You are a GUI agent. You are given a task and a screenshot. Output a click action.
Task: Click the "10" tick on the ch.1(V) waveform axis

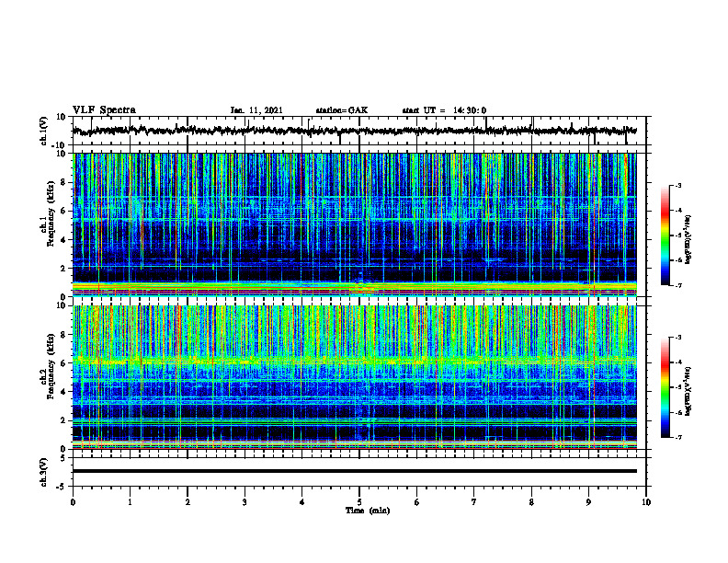[62, 117]
